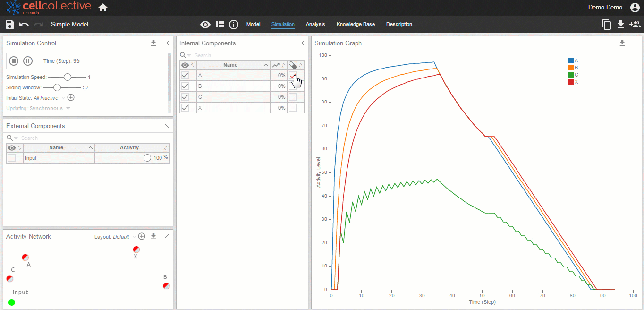Add a new Activity Network layout
The height and width of the screenshot is (310, 644).
pos(142,236)
